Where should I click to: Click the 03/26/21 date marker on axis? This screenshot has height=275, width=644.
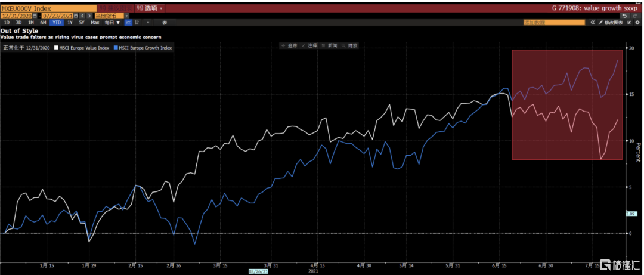[x=258, y=271]
